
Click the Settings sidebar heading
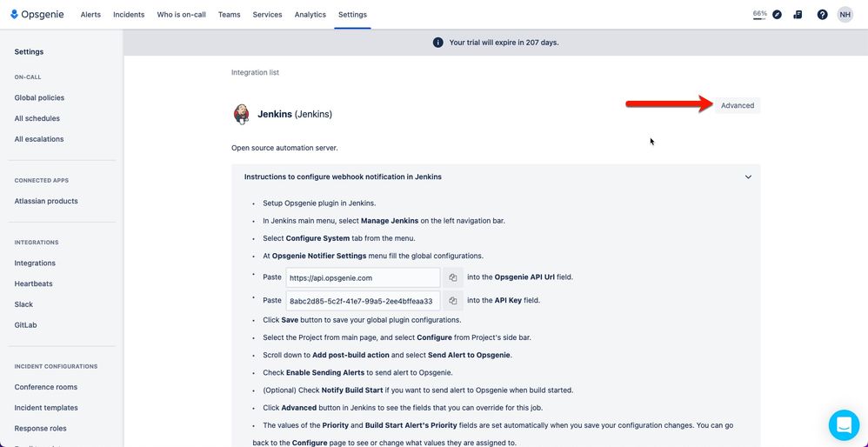tap(29, 52)
